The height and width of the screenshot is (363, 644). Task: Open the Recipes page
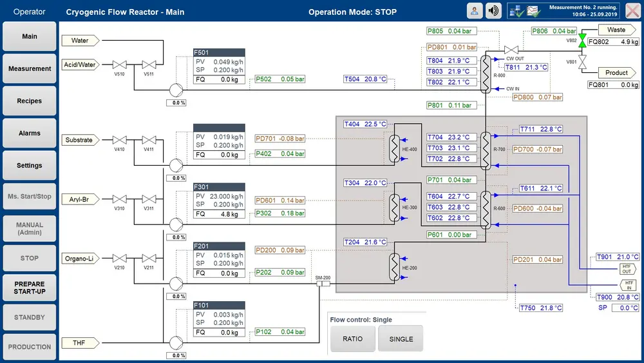point(30,101)
